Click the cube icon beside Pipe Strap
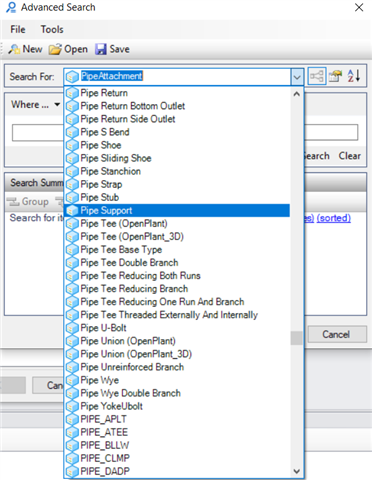The width and height of the screenshot is (372, 480). (72, 185)
